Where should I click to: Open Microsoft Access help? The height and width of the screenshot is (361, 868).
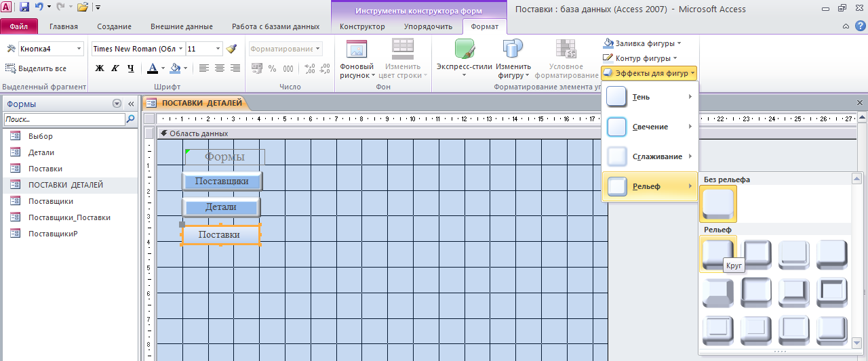(x=859, y=26)
